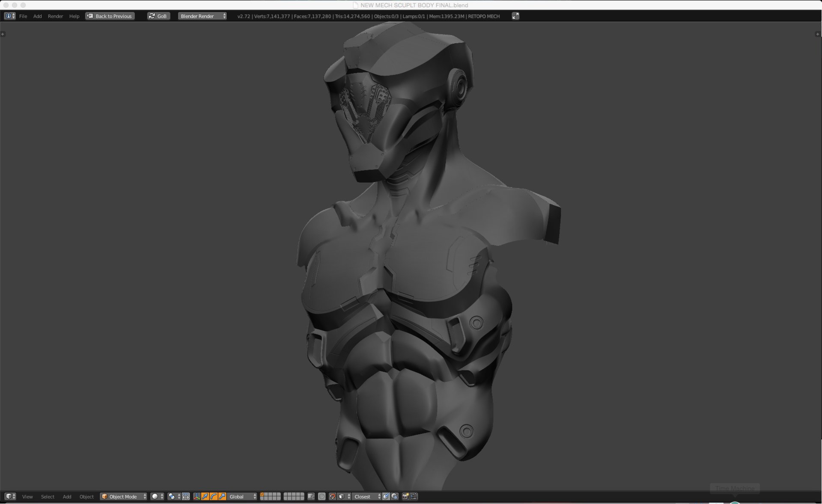The height and width of the screenshot is (504, 822).
Task: Open the Object menu in the viewport header
Action: tap(86, 497)
